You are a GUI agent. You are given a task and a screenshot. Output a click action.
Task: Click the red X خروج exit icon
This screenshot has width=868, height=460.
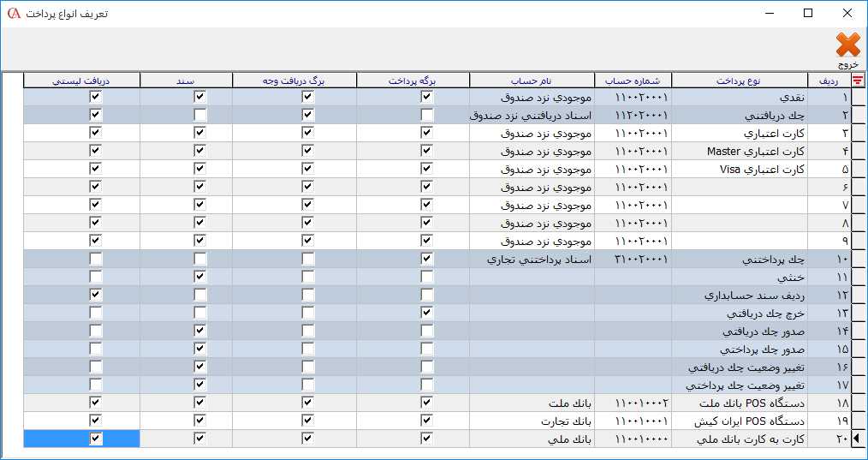point(847,46)
